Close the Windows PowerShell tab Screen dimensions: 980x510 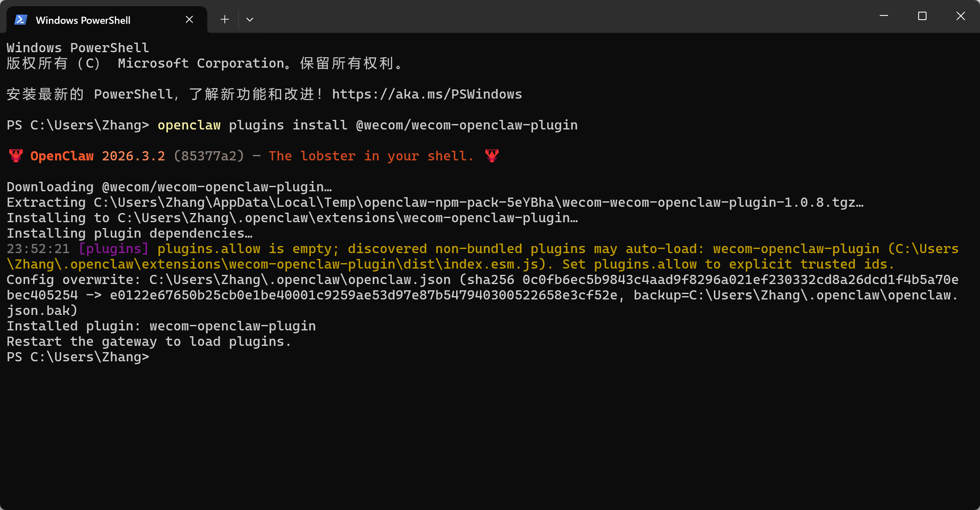pyautogui.click(x=189, y=20)
